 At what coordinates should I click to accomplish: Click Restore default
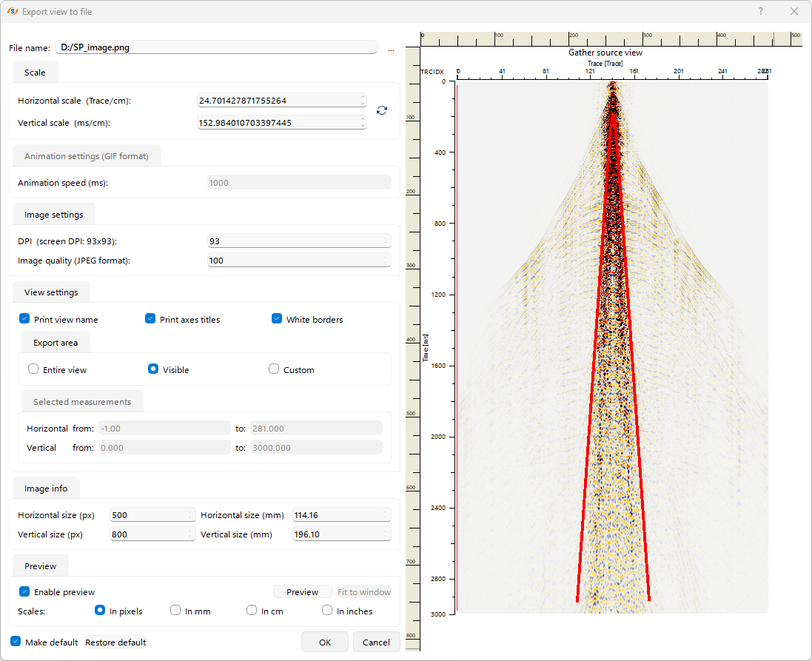coord(115,642)
